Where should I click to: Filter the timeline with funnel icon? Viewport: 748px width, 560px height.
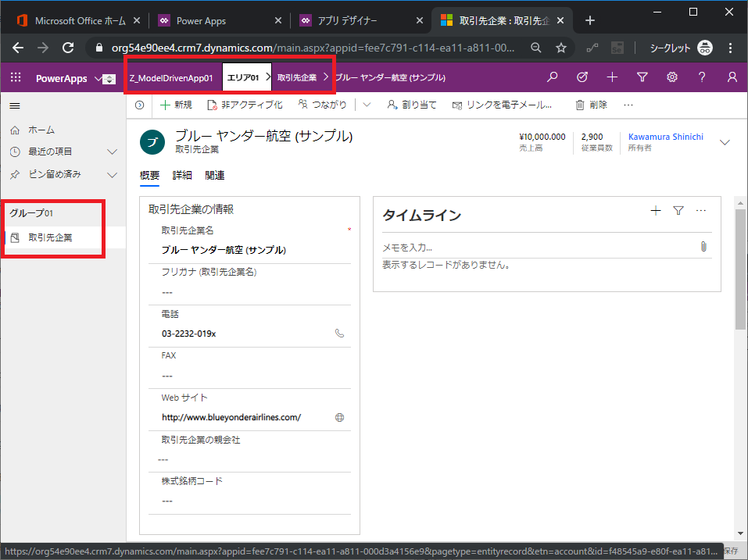point(678,211)
